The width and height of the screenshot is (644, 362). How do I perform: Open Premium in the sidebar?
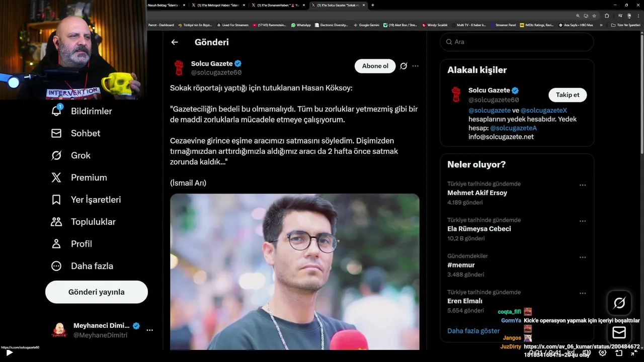point(79,177)
